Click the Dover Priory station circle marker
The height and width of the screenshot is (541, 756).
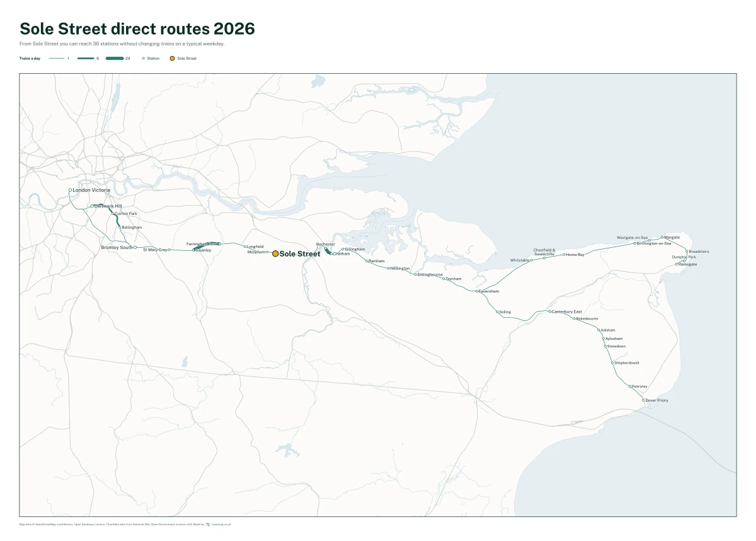coord(643,400)
